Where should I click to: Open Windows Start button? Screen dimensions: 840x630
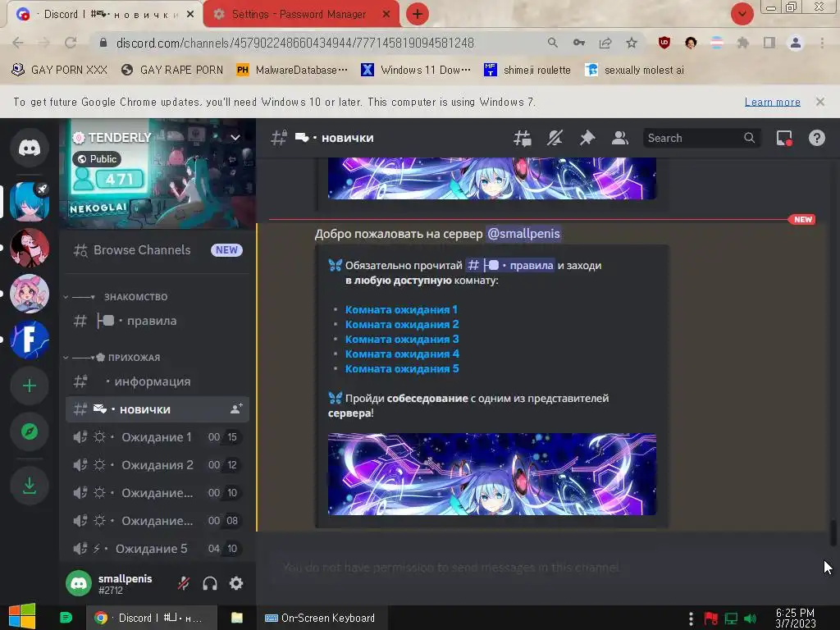tap(22, 617)
